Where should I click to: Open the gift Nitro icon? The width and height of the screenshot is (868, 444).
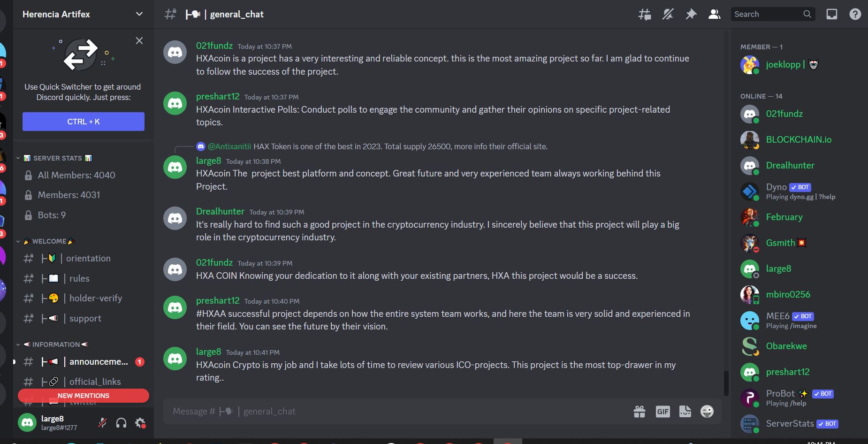click(x=640, y=412)
